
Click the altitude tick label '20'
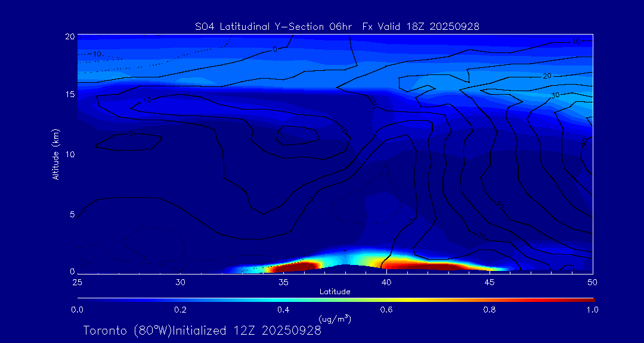70,36
